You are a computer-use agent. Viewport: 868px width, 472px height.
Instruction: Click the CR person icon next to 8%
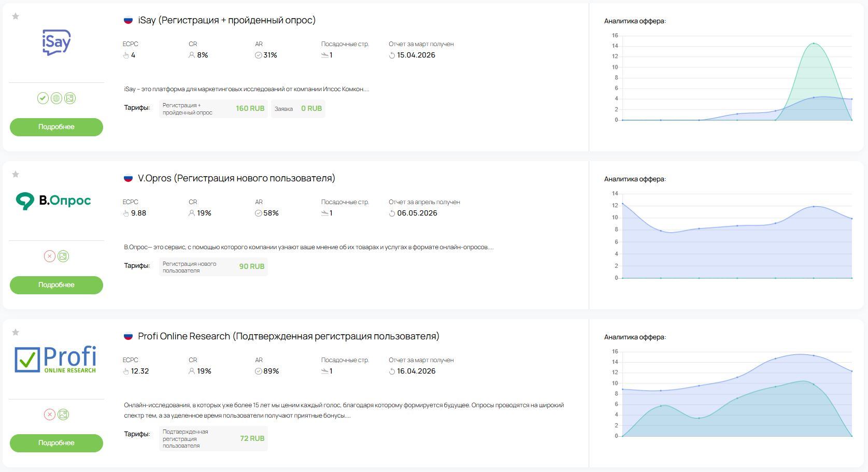coord(192,55)
